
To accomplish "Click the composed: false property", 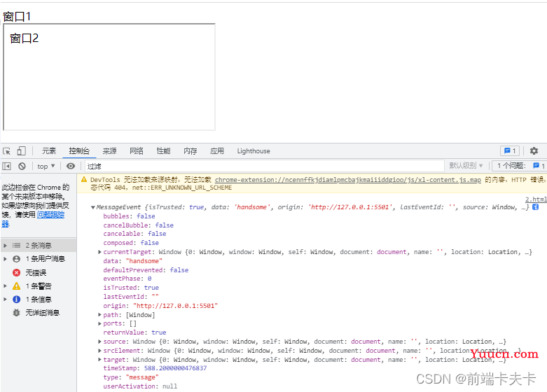I will coord(131,242).
